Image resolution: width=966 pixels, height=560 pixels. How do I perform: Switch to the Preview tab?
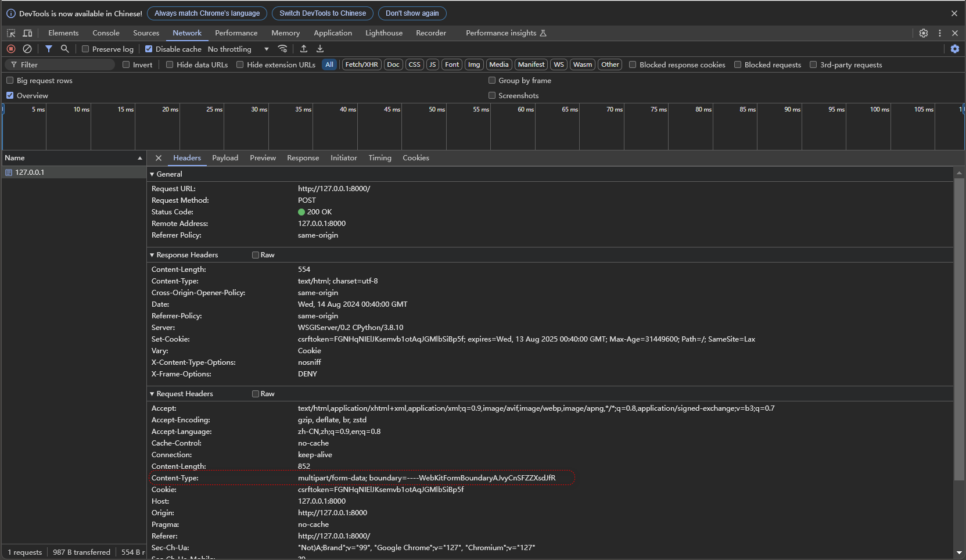(263, 158)
